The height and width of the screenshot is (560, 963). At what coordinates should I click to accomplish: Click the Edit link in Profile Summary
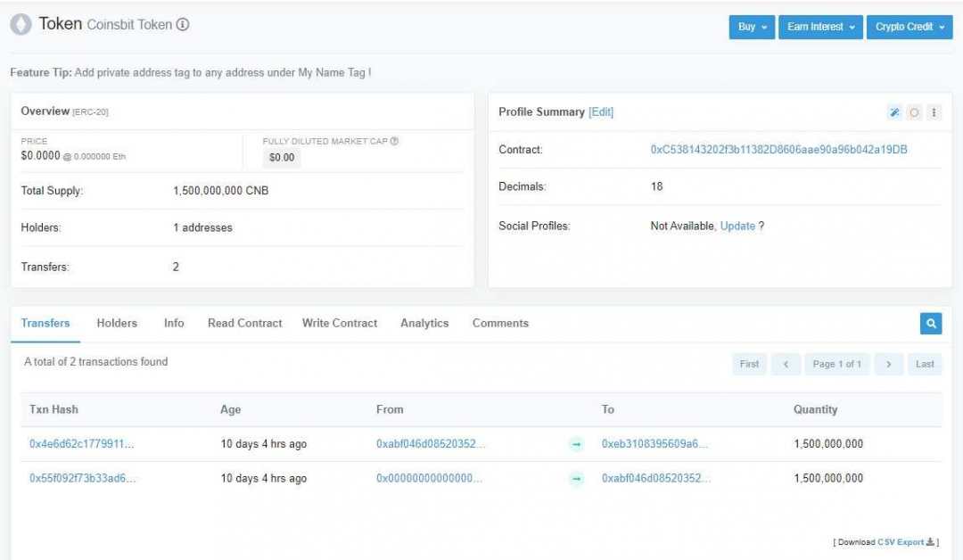tap(601, 111)
